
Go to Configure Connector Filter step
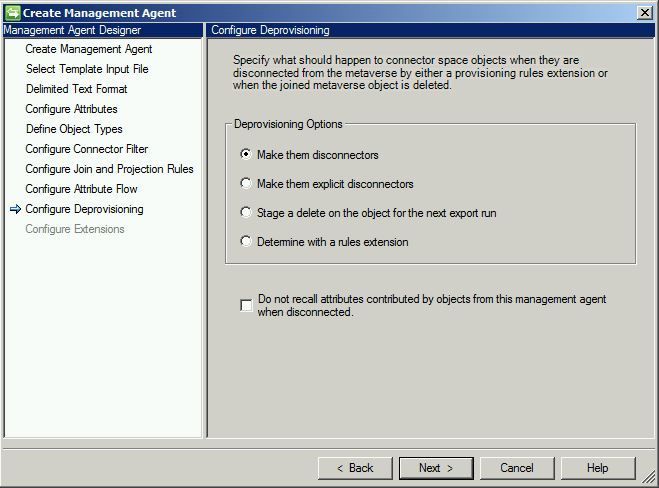(x=87, y=149)
